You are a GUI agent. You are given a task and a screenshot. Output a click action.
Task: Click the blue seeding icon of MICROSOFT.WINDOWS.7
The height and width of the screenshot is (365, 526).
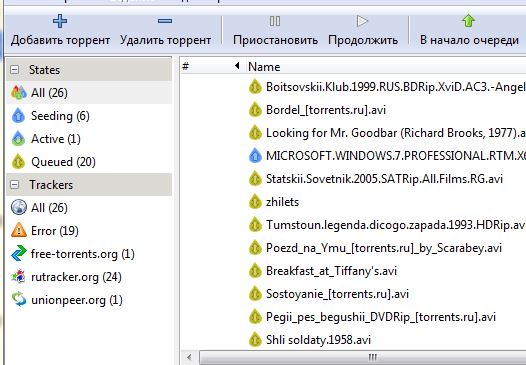click(255, 156)
